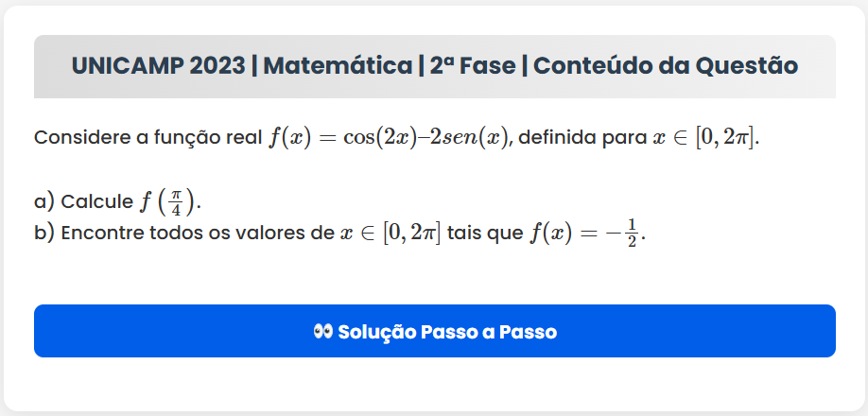The height and width of the screenshot is (416, 868).
Task: Click the a) item label
Action: tap(43, 201)
